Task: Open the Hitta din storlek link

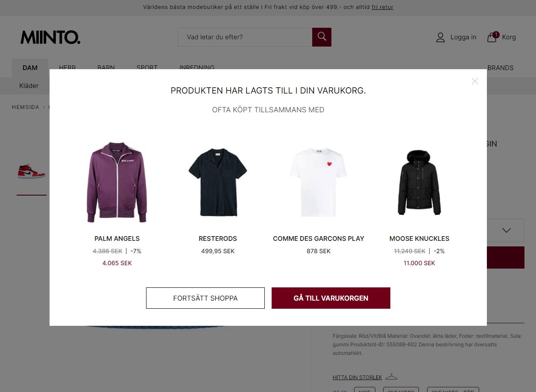Action: (x=357, y=377)
